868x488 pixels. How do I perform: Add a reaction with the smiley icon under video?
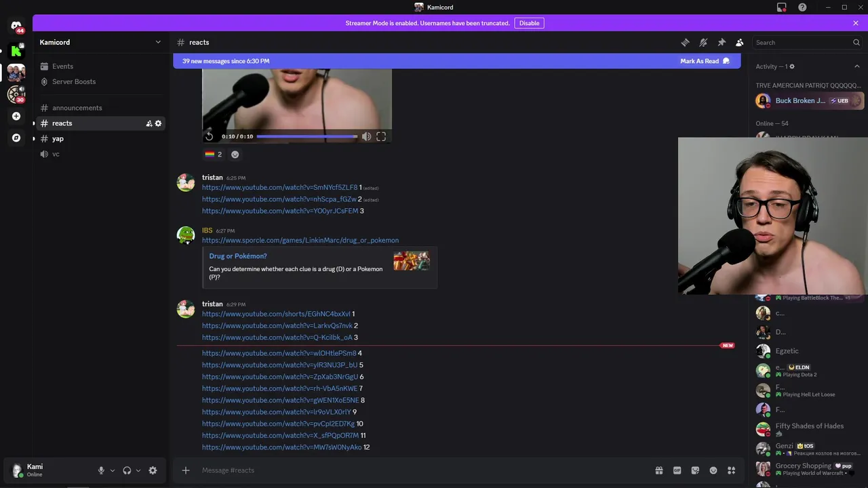click(235, 155)
